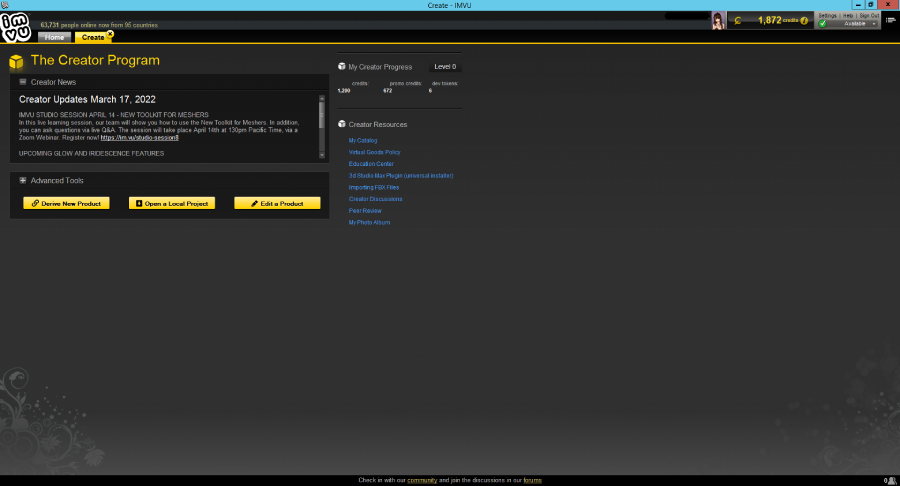Click the credits info icon
This screenshot has height=486, width=900.
point(804,21)
